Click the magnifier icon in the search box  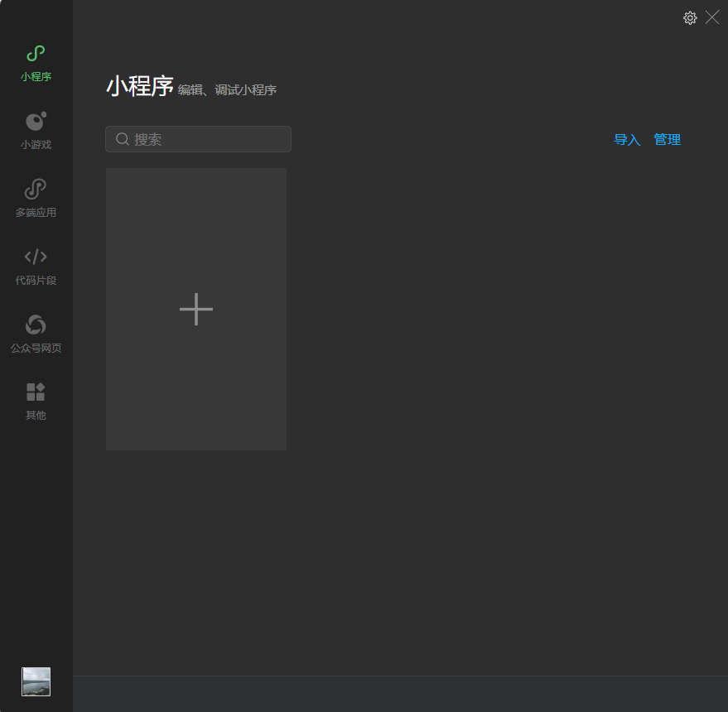[x=123, y=139]
